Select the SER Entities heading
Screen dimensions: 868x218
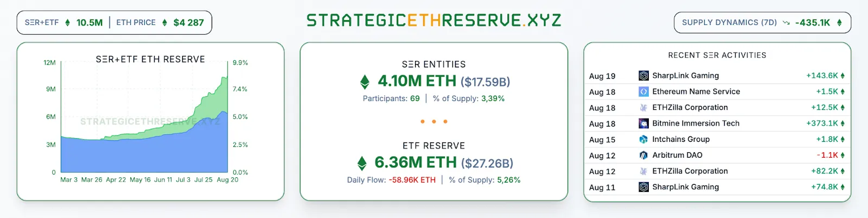[433, 64]
